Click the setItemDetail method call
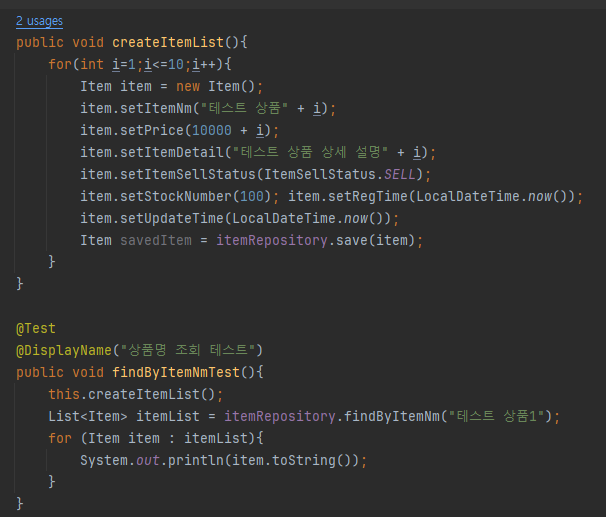606x517 pixels. [x=172, y=152]
